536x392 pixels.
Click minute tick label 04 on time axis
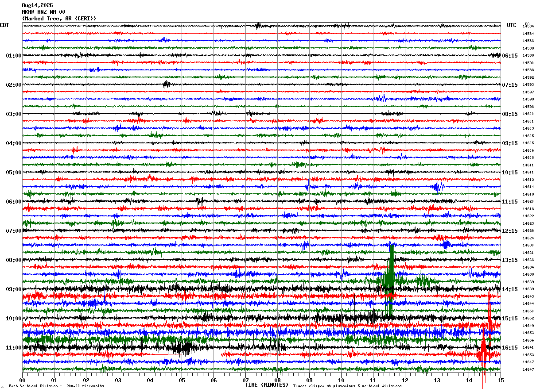(x=150, y=380)
